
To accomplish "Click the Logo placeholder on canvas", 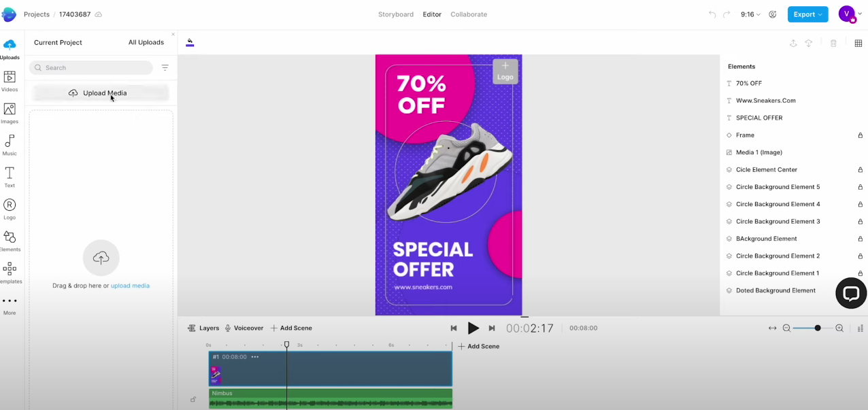I will point(505,71).
